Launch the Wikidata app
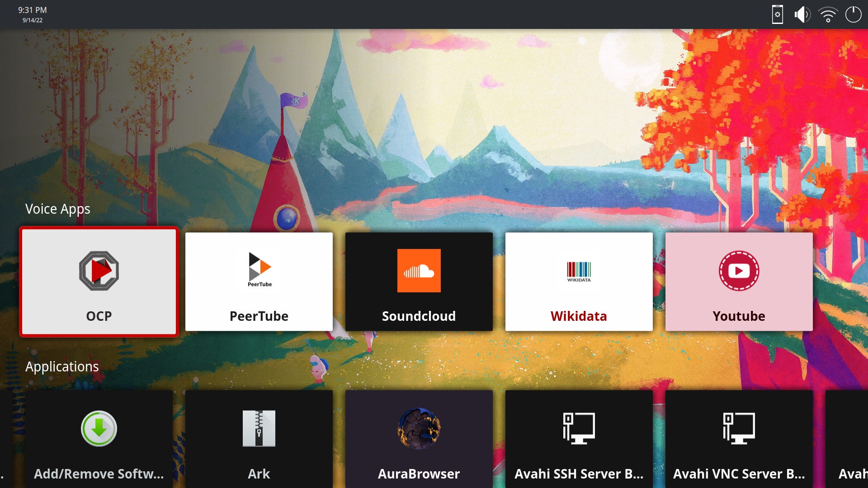 (x=579, y=281)
